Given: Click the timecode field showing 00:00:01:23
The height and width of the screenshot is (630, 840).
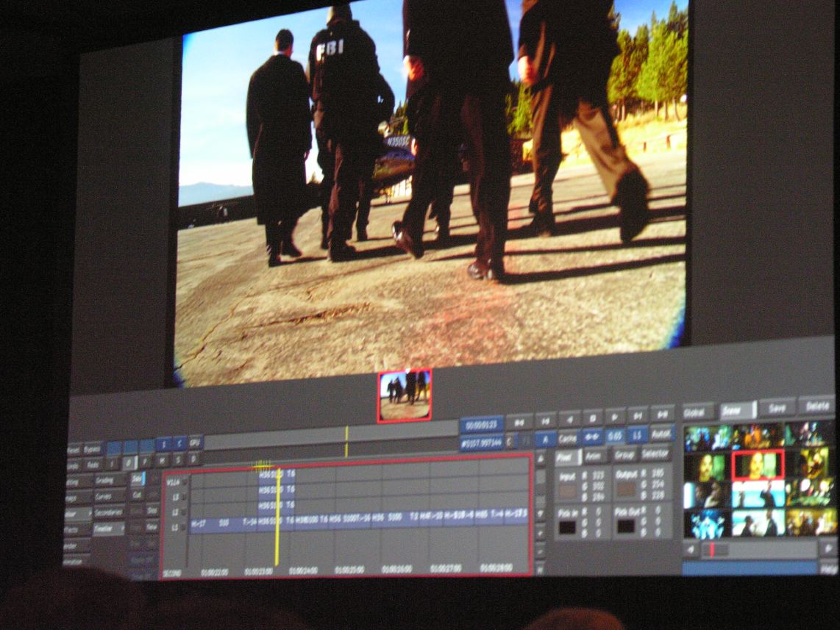Looking at the screenshot, I should [482, 425].
